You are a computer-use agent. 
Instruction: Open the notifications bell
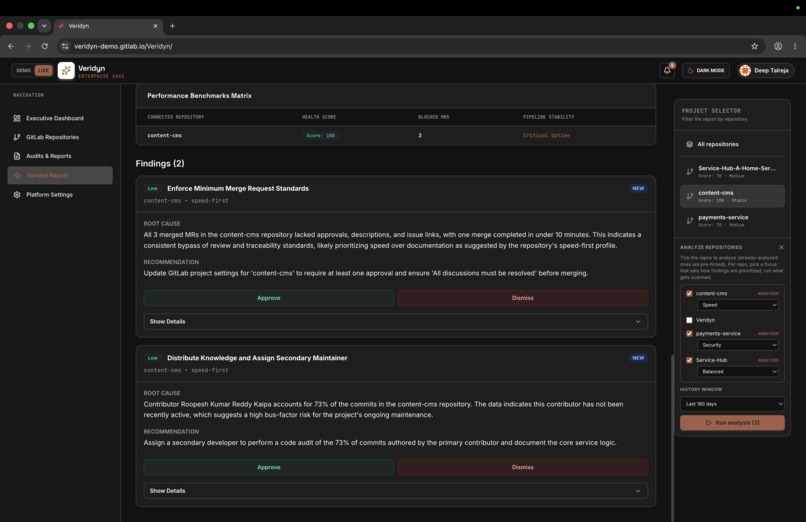coord(667,70)
